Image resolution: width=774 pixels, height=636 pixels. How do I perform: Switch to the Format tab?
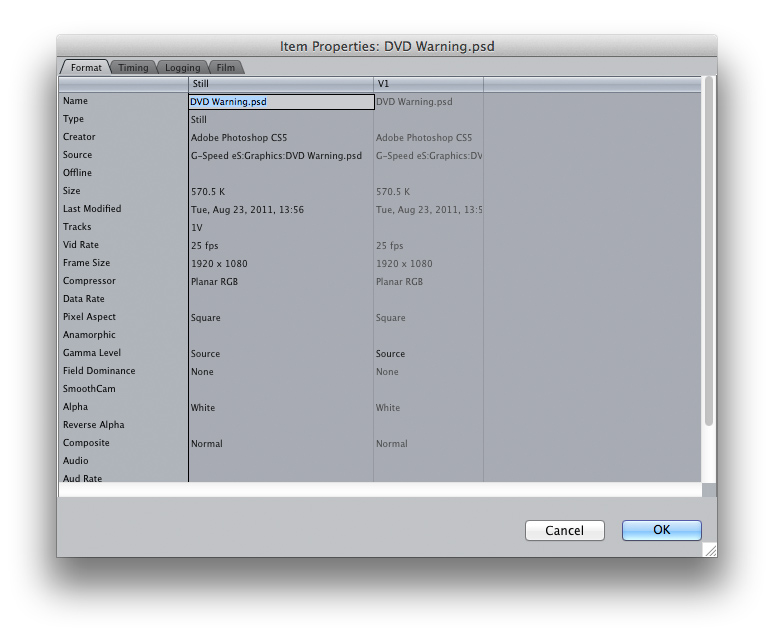pos(86,68)
